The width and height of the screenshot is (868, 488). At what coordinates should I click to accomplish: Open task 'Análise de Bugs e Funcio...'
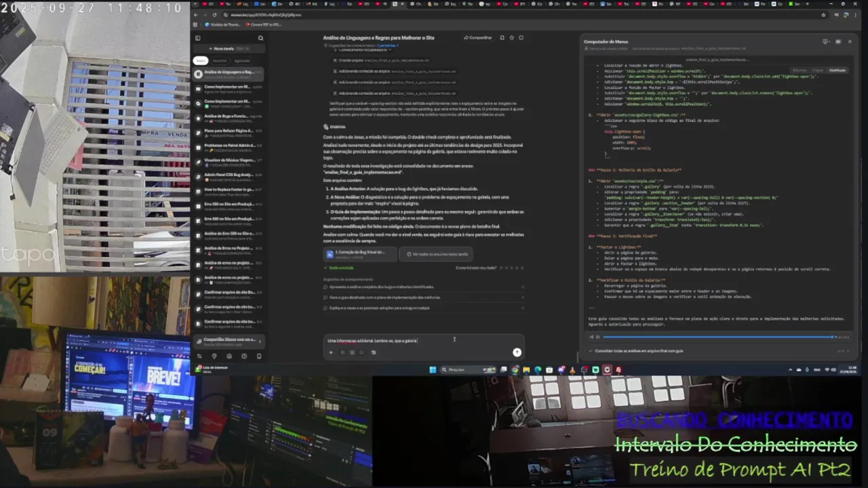click(229, 117)
